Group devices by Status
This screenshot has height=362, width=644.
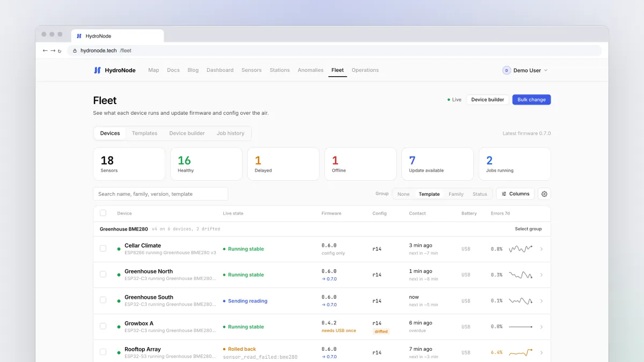pos(480,194)
